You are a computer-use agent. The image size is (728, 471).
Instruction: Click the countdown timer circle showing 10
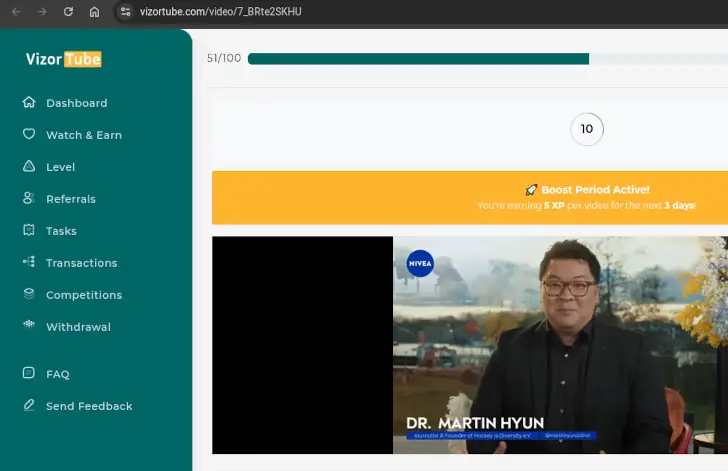587,129
